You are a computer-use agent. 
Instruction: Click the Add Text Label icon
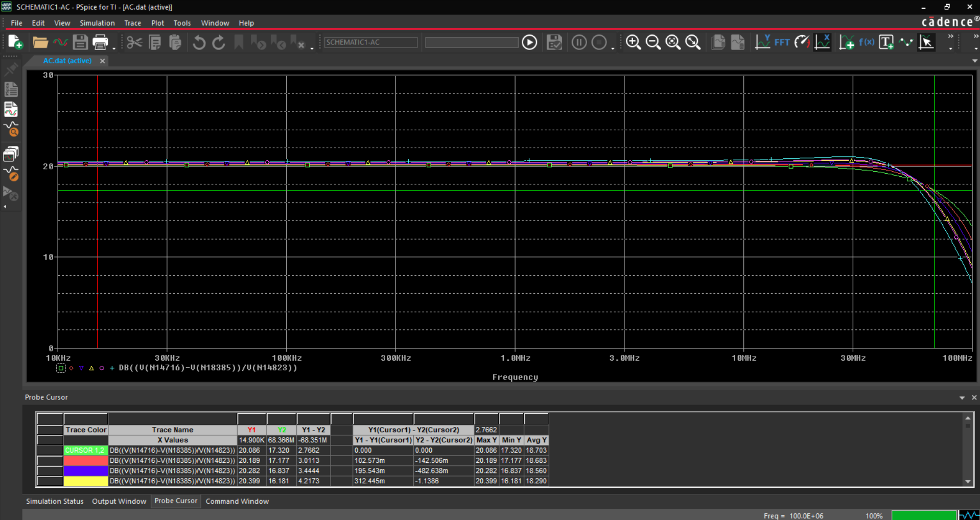pos(886,42)
